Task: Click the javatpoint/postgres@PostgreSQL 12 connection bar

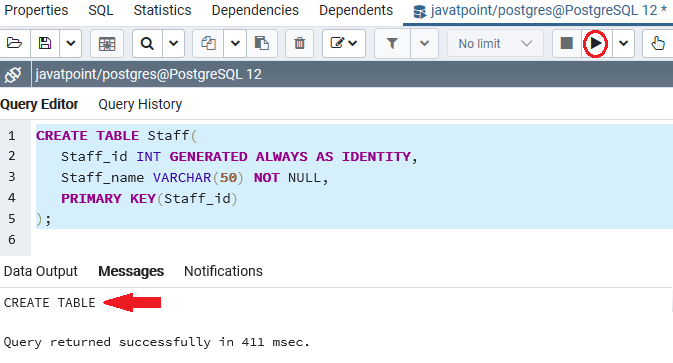Action: click(352, 74)
